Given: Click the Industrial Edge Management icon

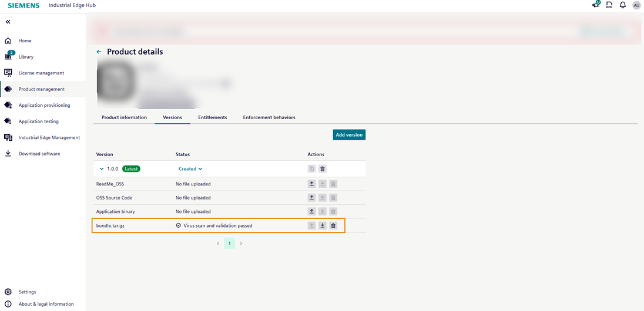Looking at the screenshot, I should pos(8,137).
